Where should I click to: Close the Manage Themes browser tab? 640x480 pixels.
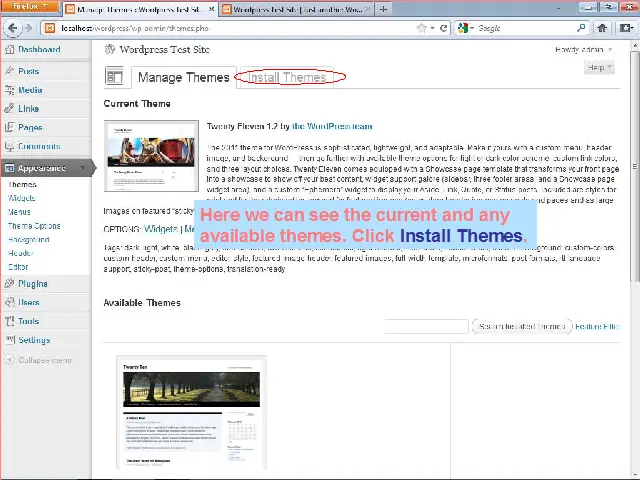tap(211, 9)
